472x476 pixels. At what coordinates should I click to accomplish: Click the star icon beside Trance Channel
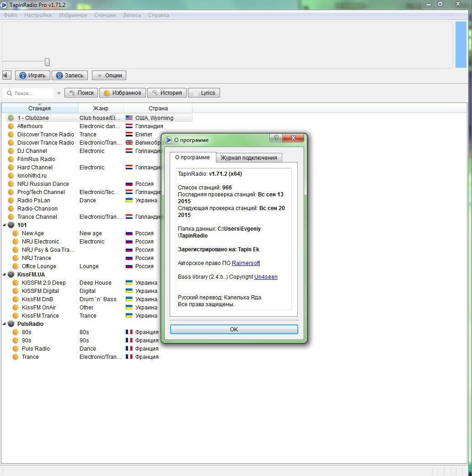pyautogui.click(x=11, y=217)
